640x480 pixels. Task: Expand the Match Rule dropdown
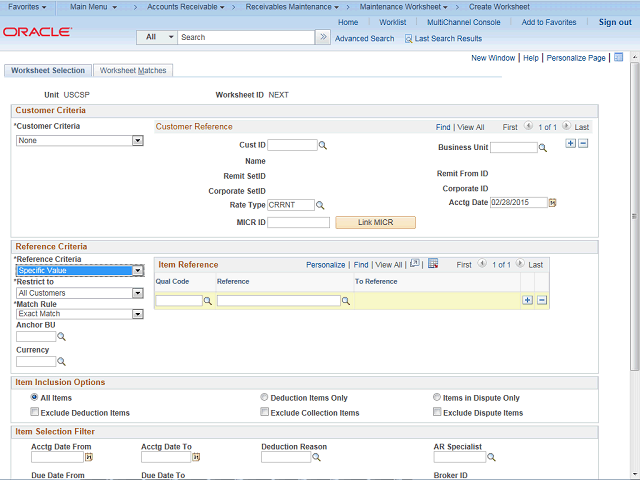tap(138, 314)
